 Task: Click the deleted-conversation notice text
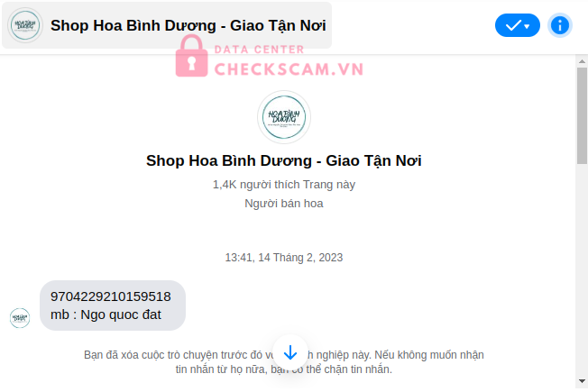(284, 362)
